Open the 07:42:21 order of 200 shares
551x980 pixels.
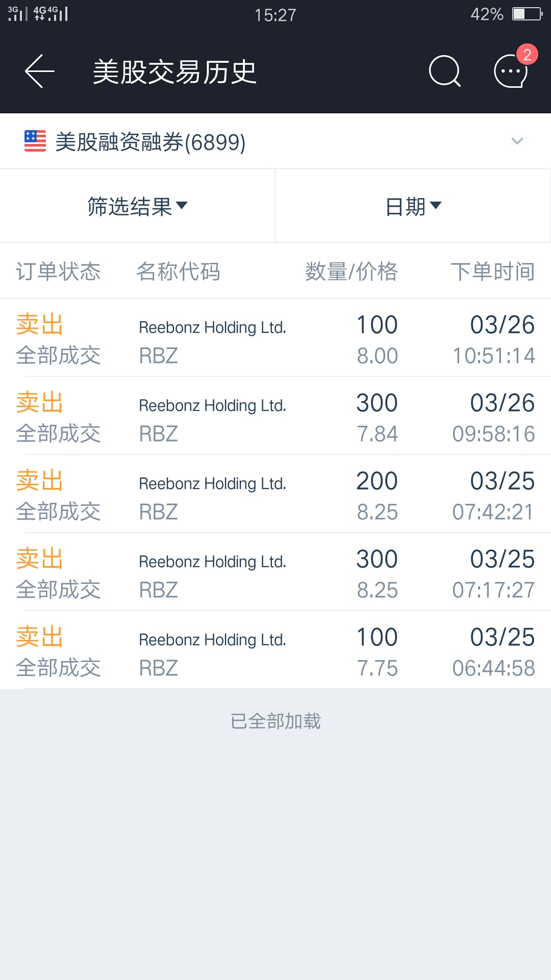point(275,495)
